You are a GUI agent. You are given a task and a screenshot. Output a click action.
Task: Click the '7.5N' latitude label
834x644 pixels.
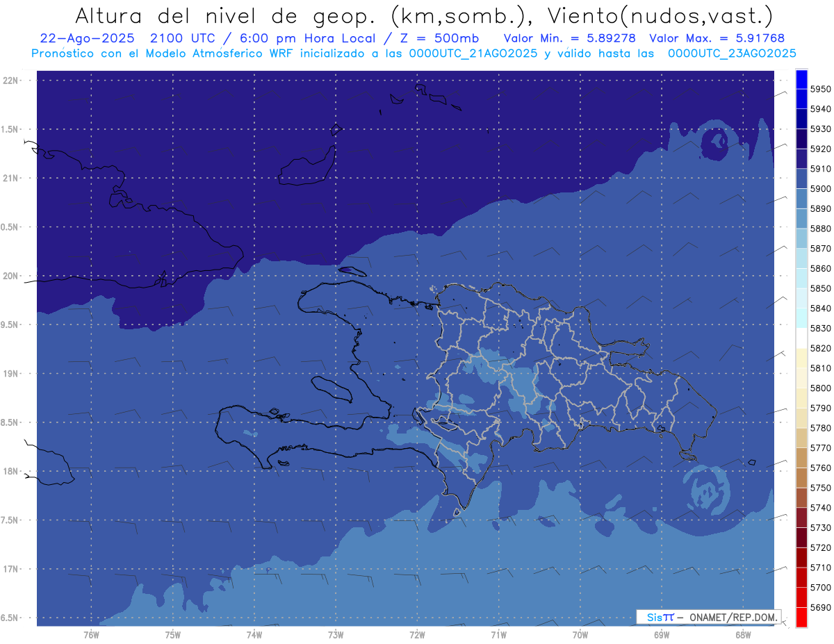[9, 520]
